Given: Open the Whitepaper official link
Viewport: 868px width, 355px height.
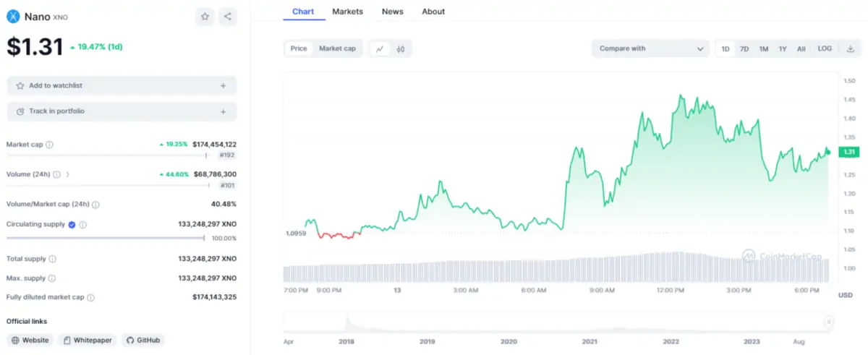Looking at the screenshot, I should pos(87,340).
